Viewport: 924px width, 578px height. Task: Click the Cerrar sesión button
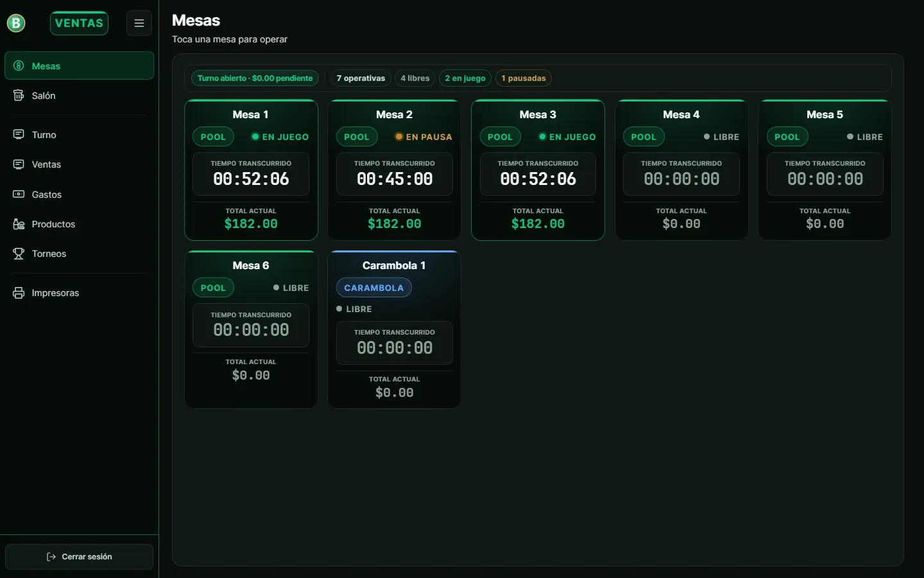coord(79,557)
